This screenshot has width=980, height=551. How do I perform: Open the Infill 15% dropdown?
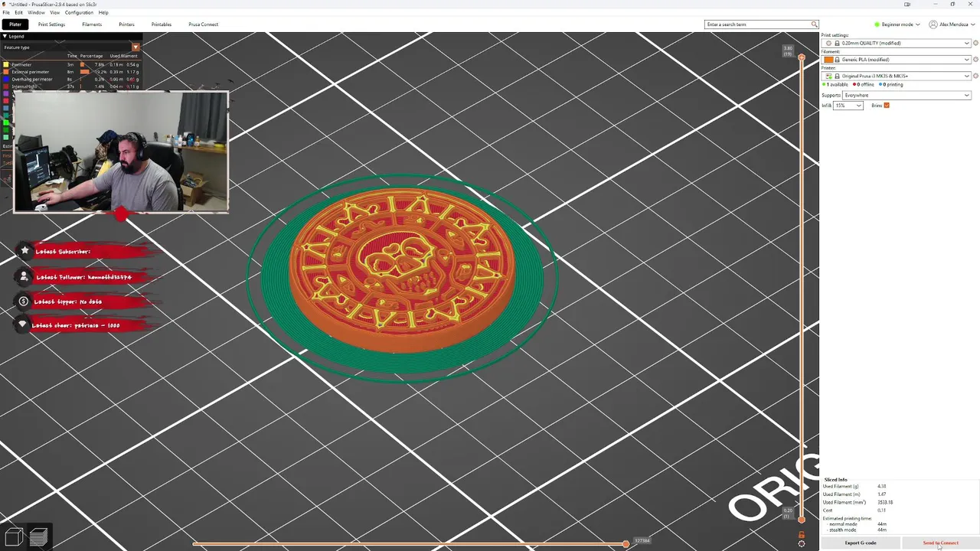point(848,106)
